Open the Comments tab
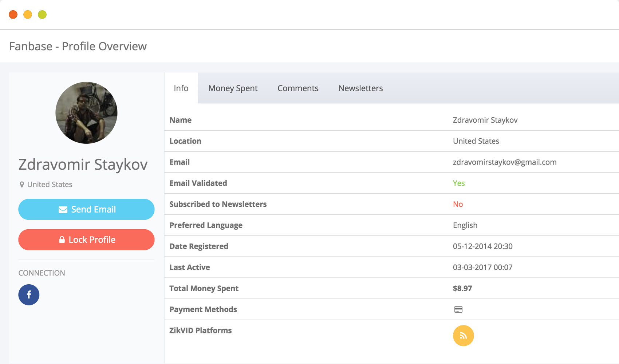The width and height of the screenshot is (619, 364). [x=298, y=88]
